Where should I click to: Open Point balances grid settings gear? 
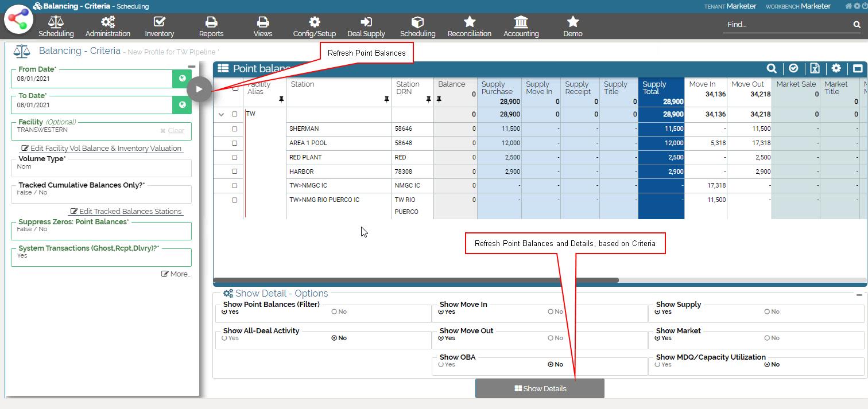pyautogui.click(x=836, y=69)
